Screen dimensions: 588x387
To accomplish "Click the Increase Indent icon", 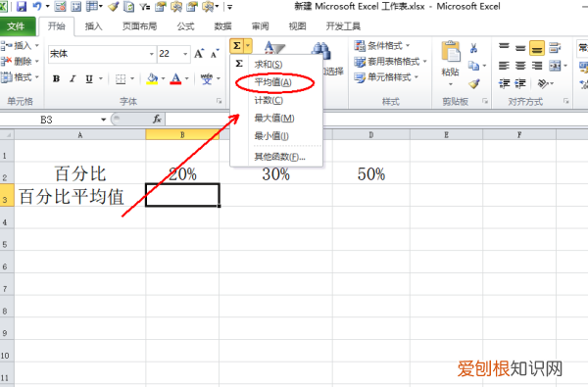I will [520, 83].
